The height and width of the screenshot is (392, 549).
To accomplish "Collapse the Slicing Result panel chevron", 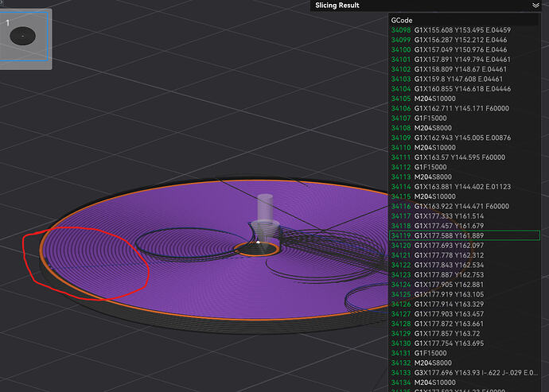I will 535,6.
